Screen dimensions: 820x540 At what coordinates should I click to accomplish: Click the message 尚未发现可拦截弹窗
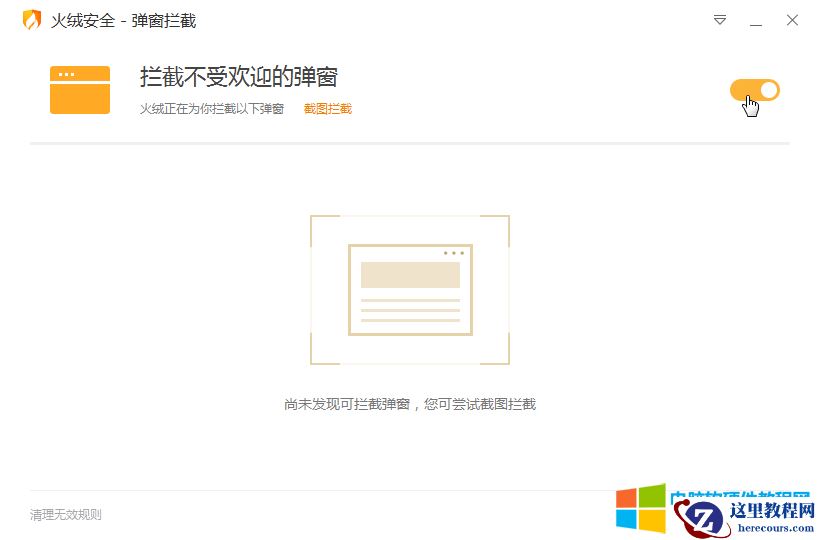347,404
